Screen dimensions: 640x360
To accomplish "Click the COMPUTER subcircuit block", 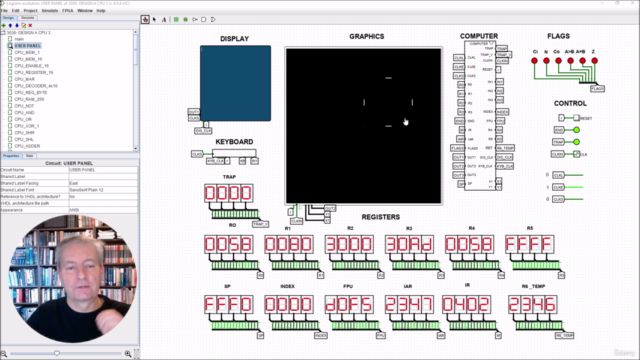I will pyautogui.click(x=480, y=115).
